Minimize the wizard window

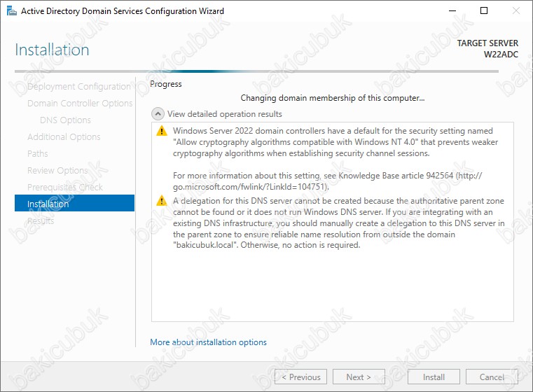452,11
